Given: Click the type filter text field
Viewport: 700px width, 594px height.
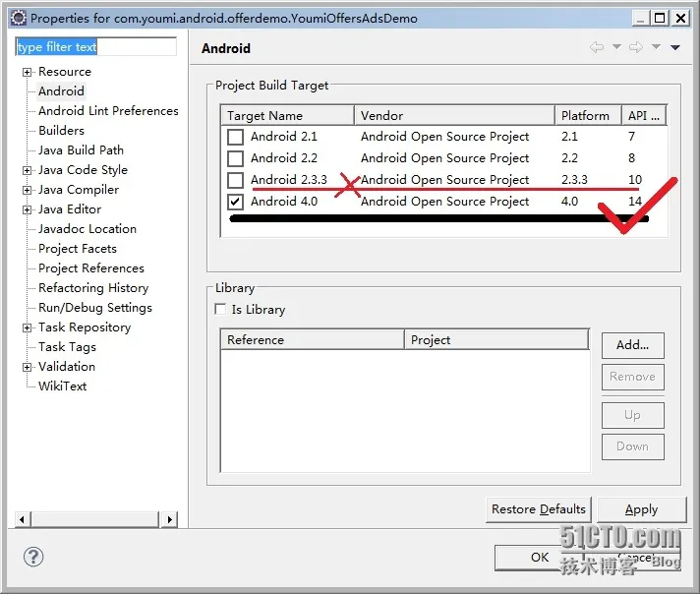Looking at the screenshot, I should 96,47.
